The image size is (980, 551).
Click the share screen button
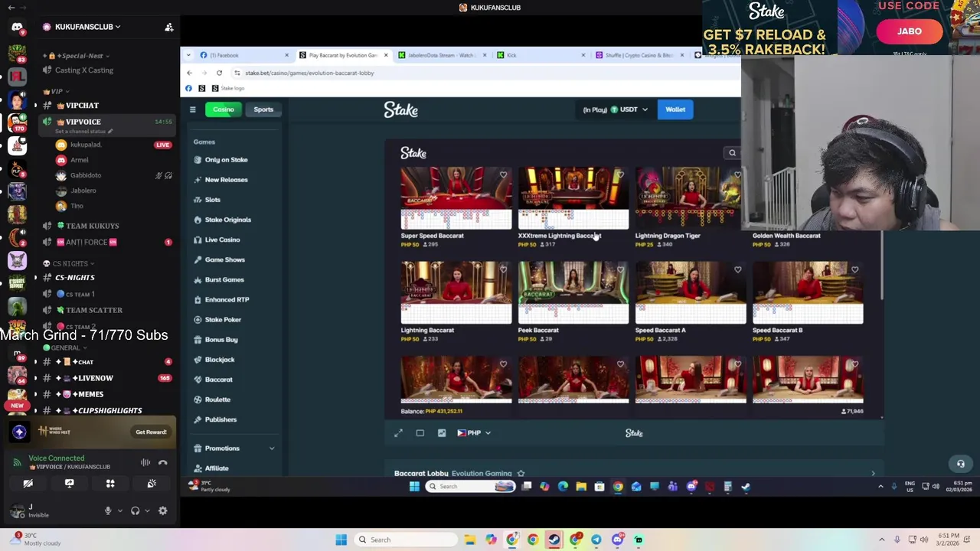[x=69, y=484]
